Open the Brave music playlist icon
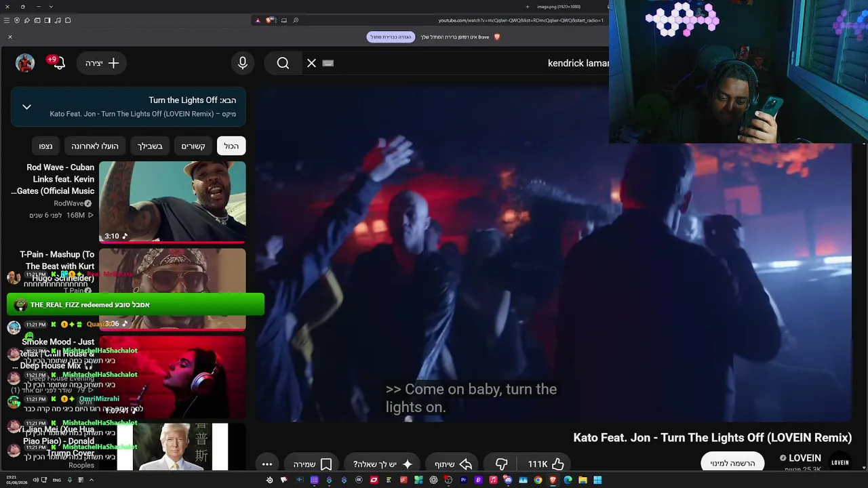 58,20
